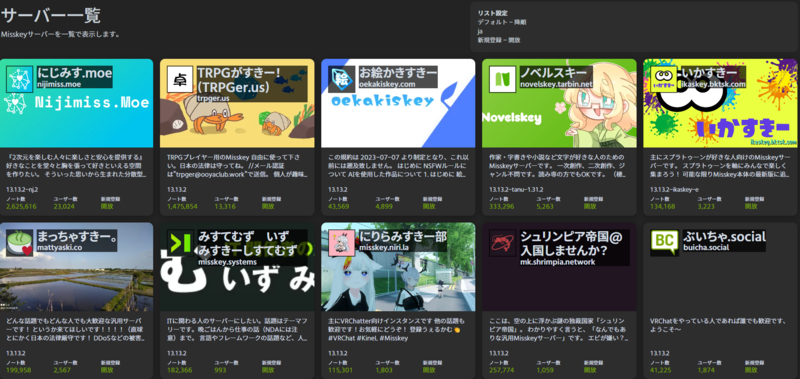Click the デフォルト – 降順 sort setting
This screenshot has width=800, height=379.
502,22
